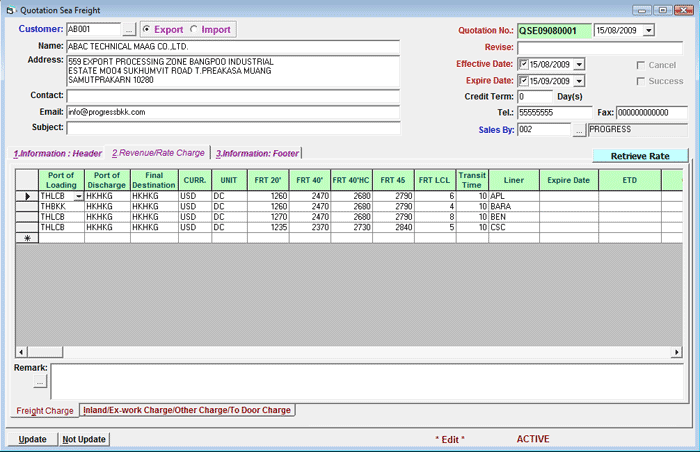
Task: Select the BARA liner cell
Action: (x=514, y=206)
